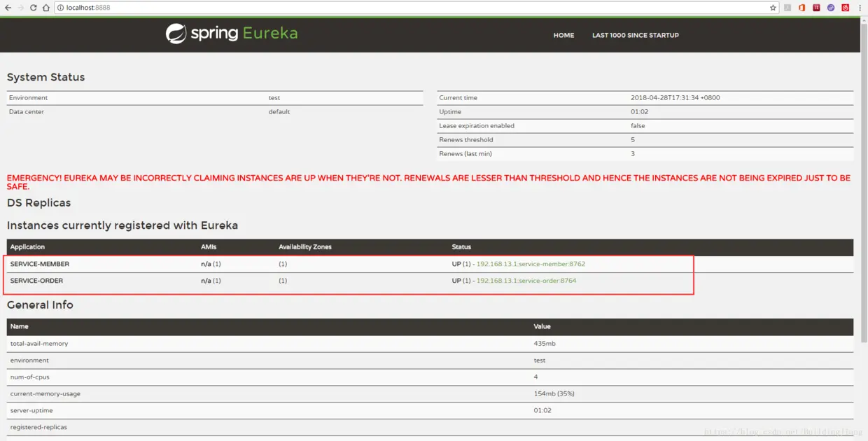Image resolution: width=868 pixels, height=441 pixels.
Task: Open the 192.168.13.1:service-member:8762 instance link
Action: [x=531, y=264]
